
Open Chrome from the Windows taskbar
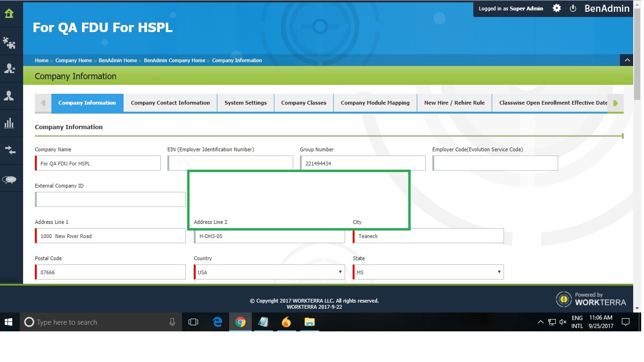240,322
